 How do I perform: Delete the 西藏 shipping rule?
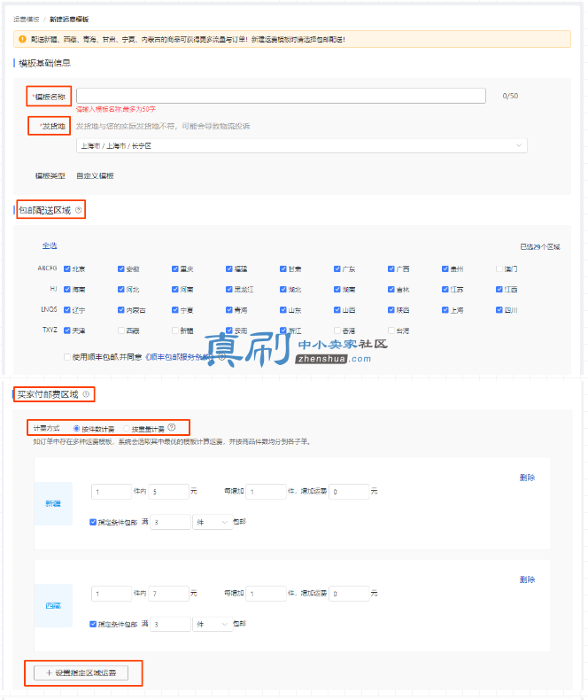pos(527,579)
